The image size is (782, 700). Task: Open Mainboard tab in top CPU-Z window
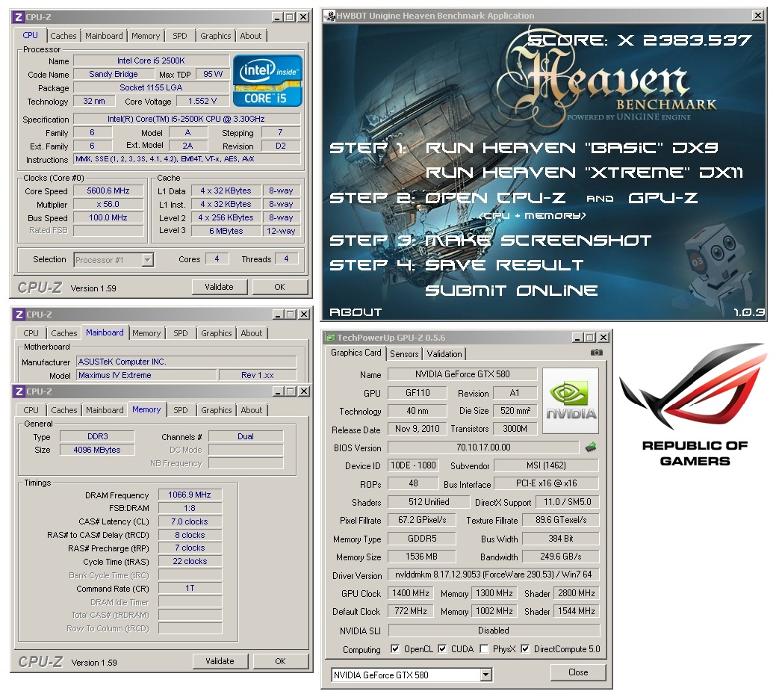[104, 36]
